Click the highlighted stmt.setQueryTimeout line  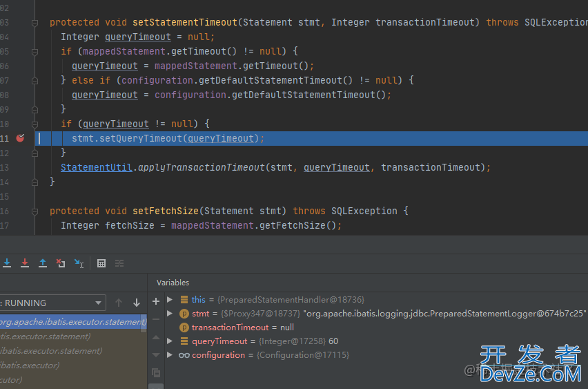click(311, 138)
